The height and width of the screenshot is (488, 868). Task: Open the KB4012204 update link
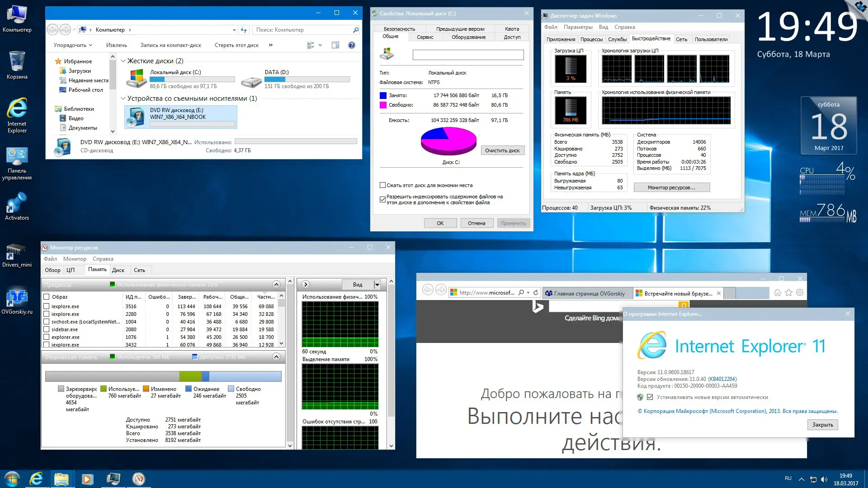[722, 379]
